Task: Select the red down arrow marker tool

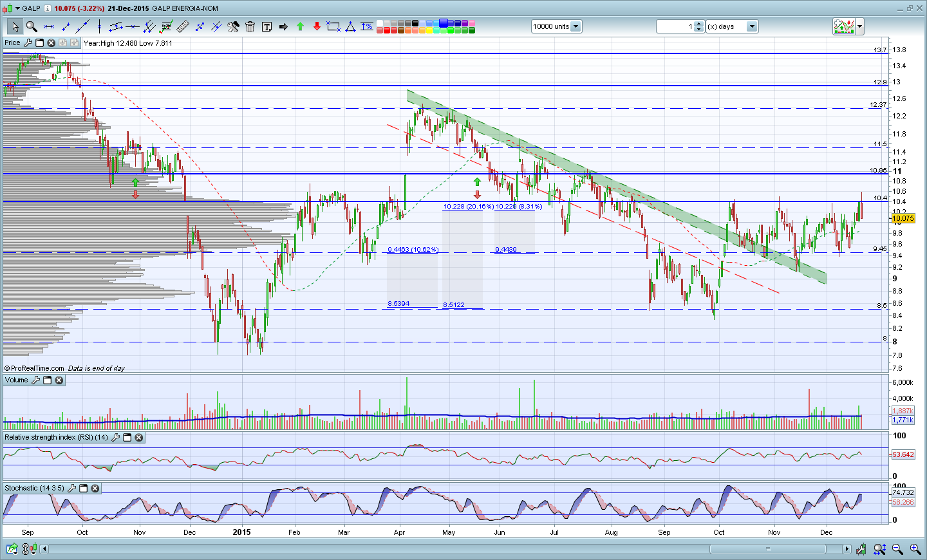Action: [x=317, y=26]
